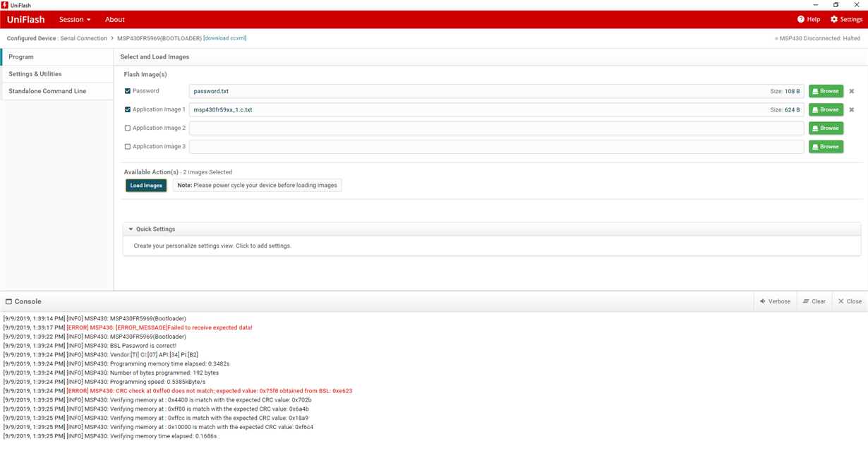
Task: Browse for Application Image 3 file
Action: coord(826,146)
